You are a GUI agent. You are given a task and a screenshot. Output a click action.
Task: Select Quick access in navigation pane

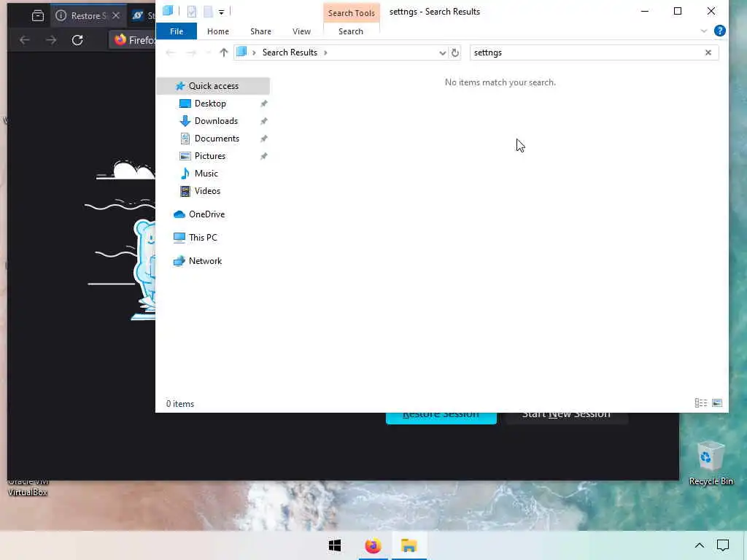coord(214,86)
